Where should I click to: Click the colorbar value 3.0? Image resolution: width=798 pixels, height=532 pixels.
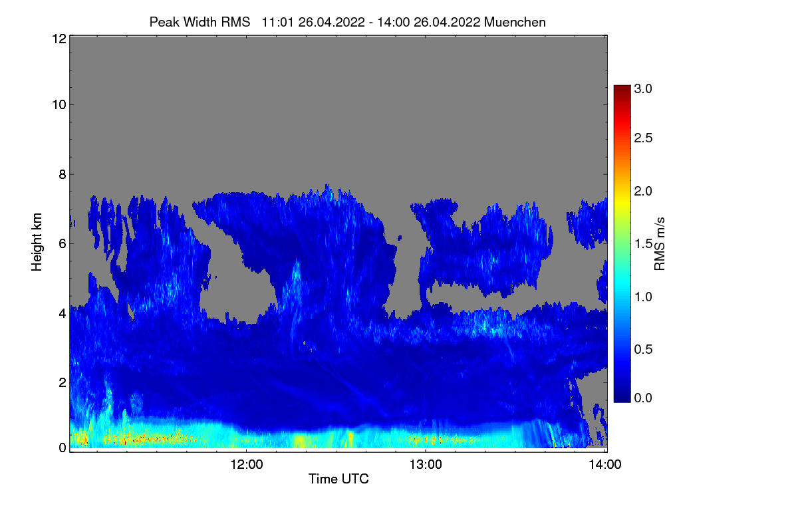[x=644, y=88]
